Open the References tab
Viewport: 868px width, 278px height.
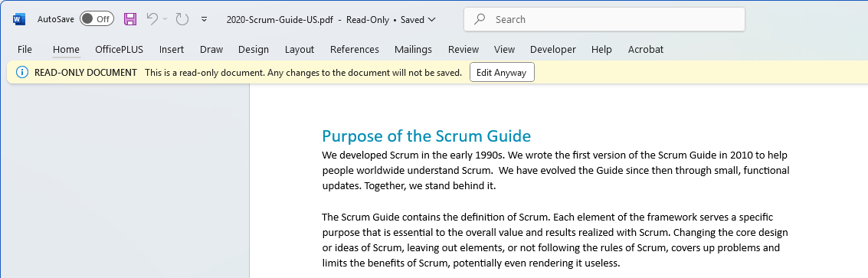pyautogui.click(x=355, y=49)
